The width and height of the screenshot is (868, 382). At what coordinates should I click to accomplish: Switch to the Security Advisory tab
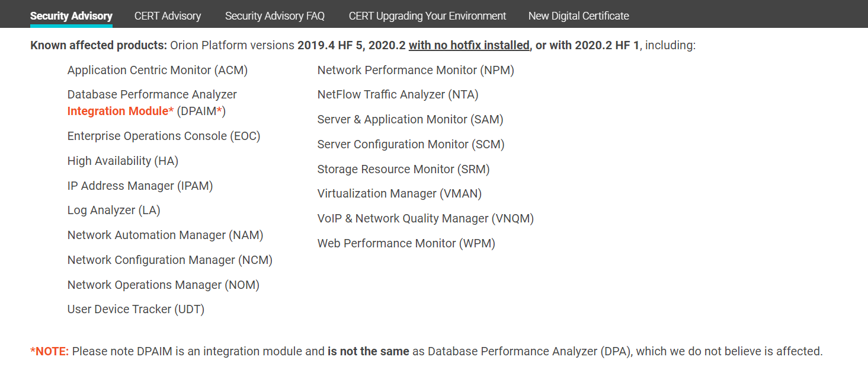[71, 16]
